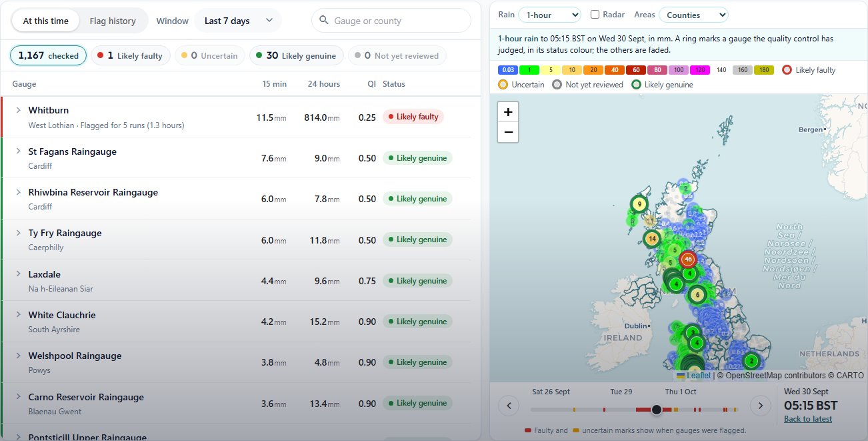Filter by 0 Not yet reviewed chip
The width and height of the screenshot is (868, 441).
click(397, 55)
